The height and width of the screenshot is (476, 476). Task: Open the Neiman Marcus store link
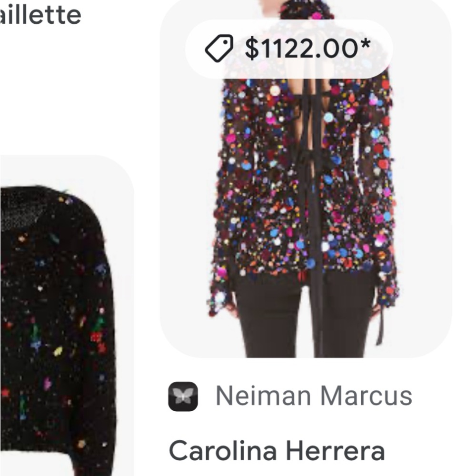click(313, 396)
